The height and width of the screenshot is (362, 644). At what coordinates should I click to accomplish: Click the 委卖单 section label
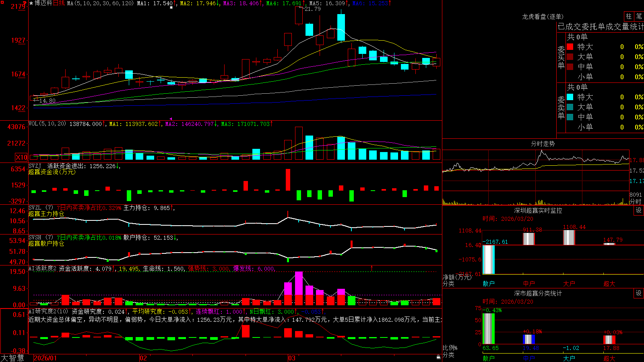[561, 108]
